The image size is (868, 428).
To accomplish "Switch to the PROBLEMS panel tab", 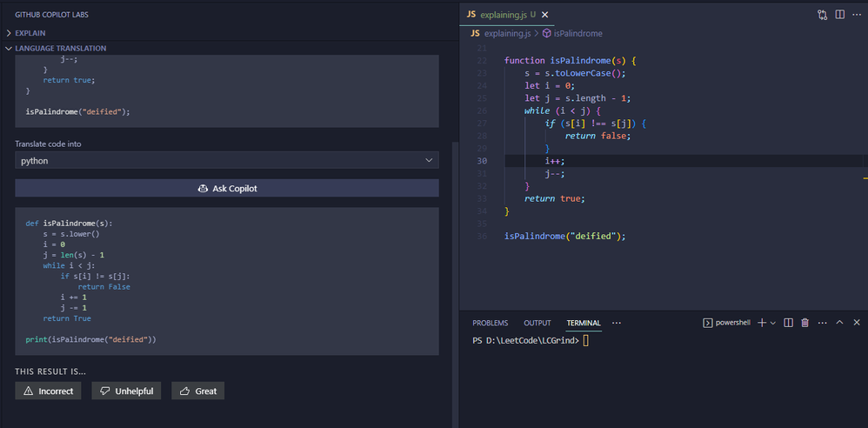I will [x=490, y=323].
